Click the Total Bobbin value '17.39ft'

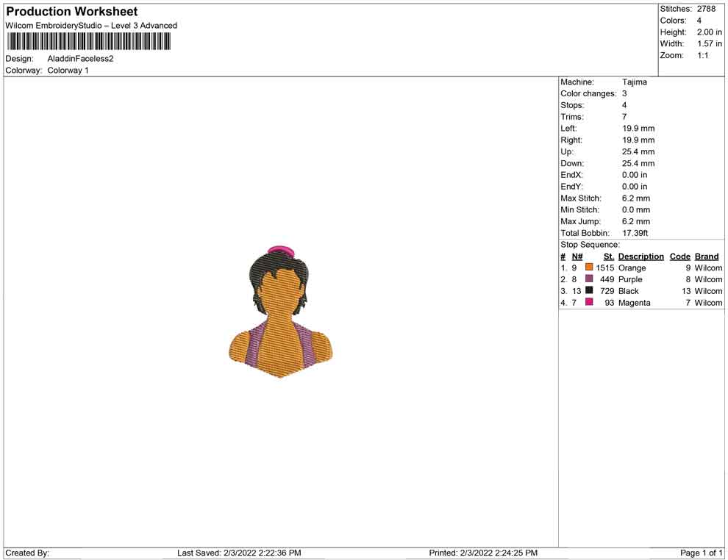(635, 233)
